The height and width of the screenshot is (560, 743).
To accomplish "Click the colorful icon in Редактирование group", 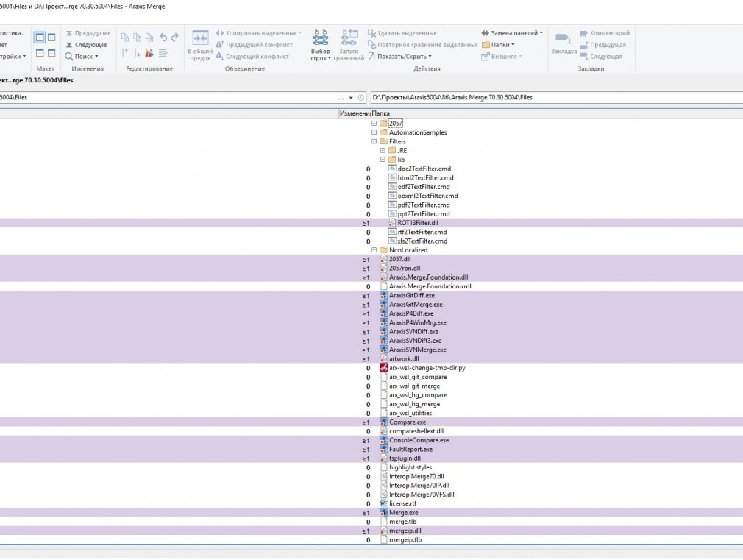I will 149,53.
